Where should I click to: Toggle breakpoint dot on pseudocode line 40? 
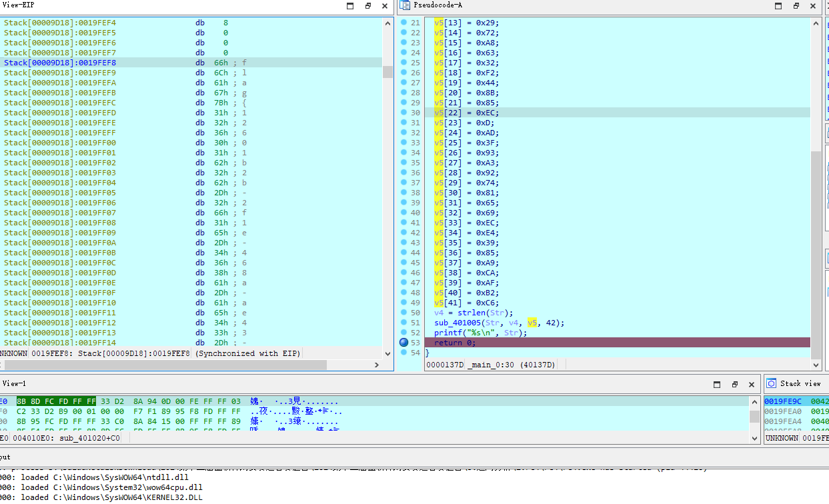click(404, 213)
